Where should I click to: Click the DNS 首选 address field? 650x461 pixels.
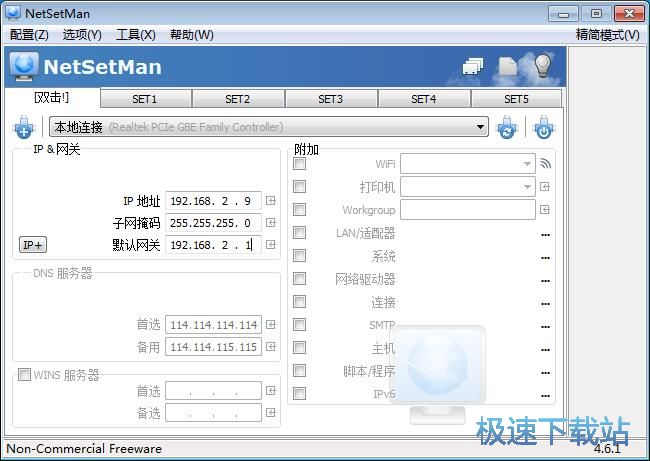pos(213,325)
